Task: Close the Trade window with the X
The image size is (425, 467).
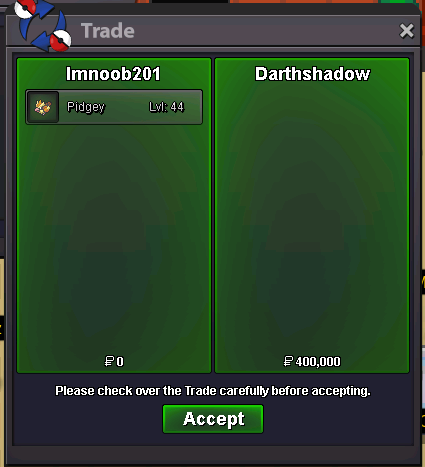Action: pos(407,31)
